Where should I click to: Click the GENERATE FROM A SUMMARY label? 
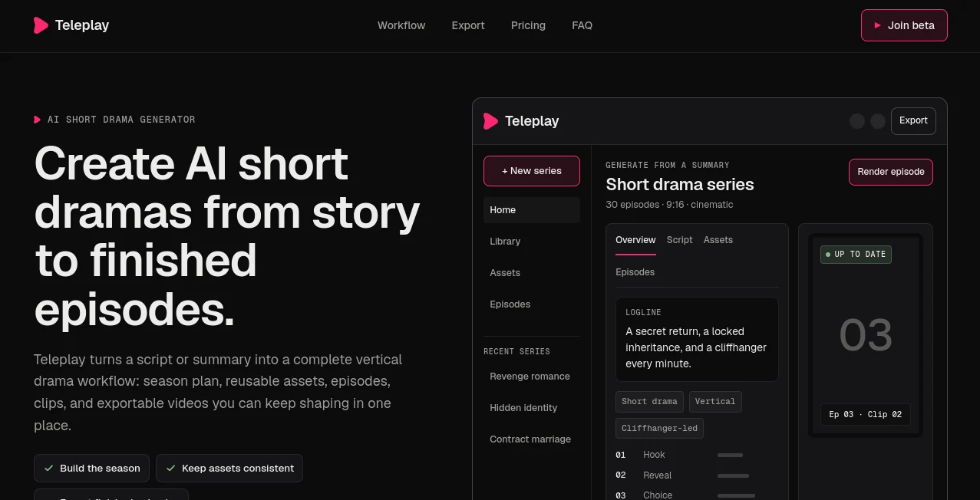pos(668,165)
